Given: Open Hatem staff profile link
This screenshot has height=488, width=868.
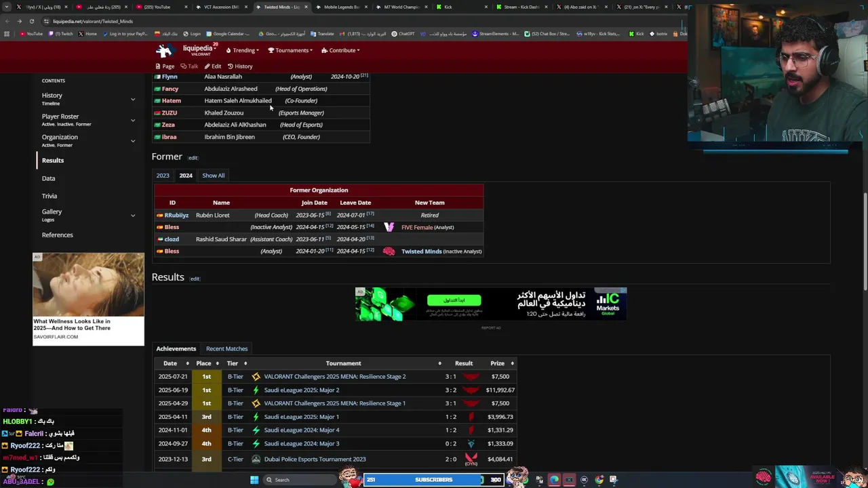Looking at the screenshot, I should [172, 101].
